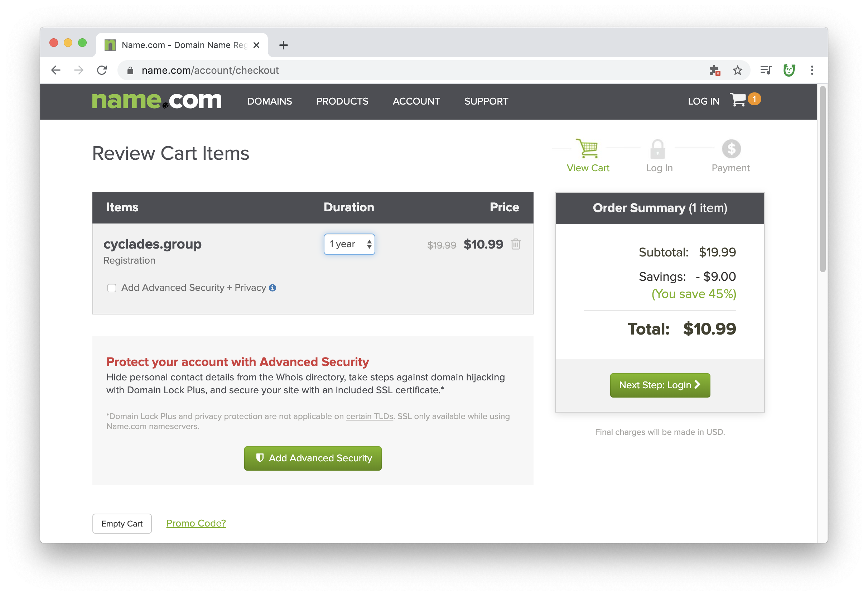The width and height of the screenshot is (868, 596).
Task: Open the SUPPORT navigation menu
Action: (486, 101)
